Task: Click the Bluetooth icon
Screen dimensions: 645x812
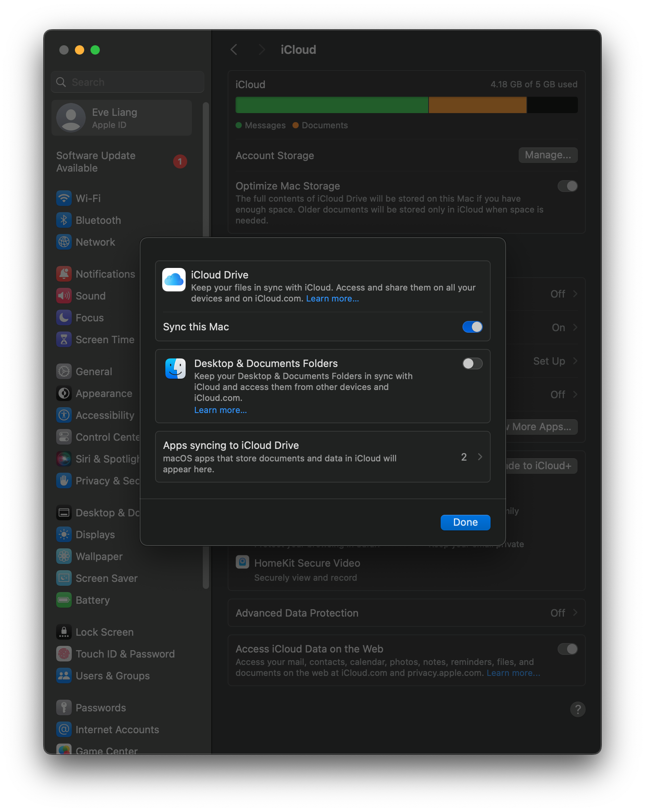Action: point(64,220)
